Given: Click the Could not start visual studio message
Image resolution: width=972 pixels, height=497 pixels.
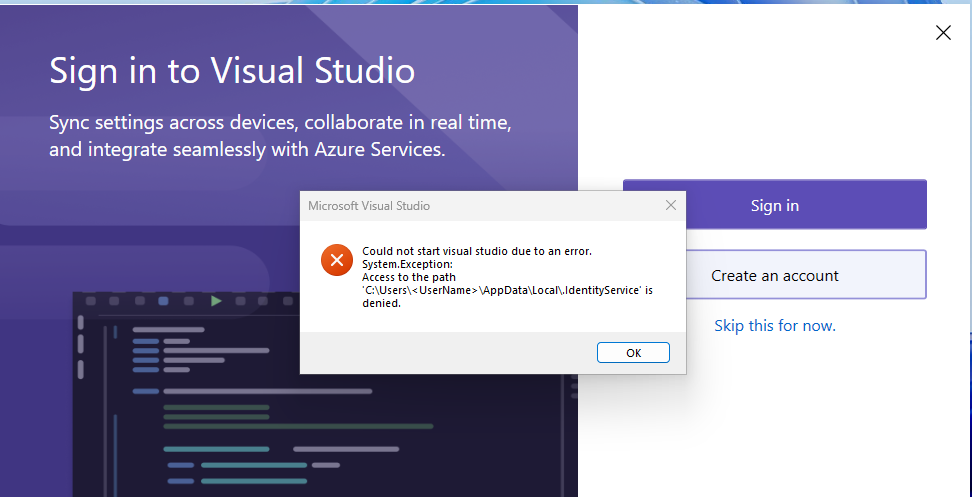Looking at the screenshot, I should (477, 252).
